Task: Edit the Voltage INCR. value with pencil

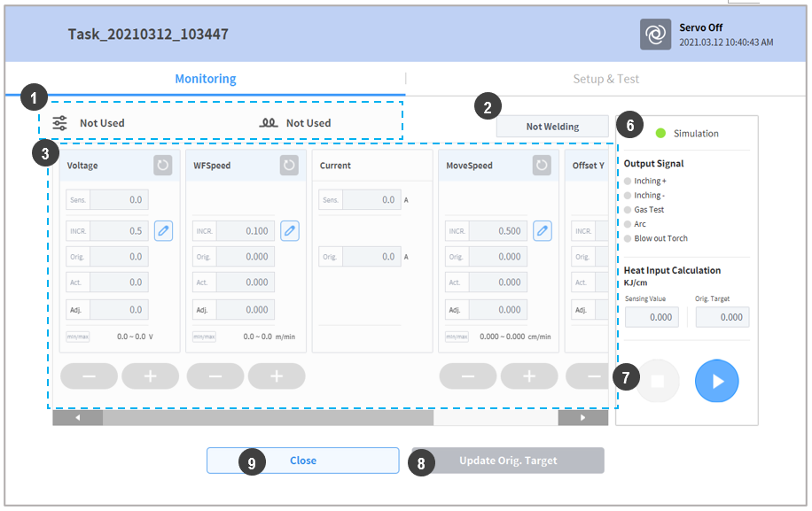Action: pos(163,231)
